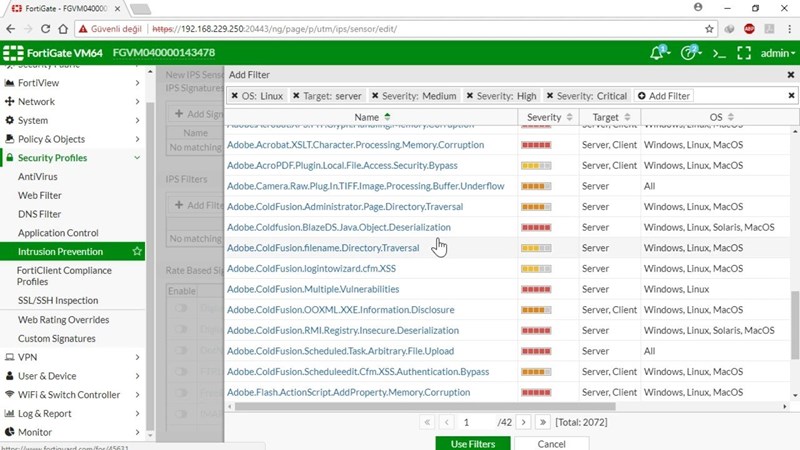Open Adobe.ColdFusion.filename.Directory.Traversal signature
The image size is (800, 450).
pyautogui.click(x=323, y=248)
